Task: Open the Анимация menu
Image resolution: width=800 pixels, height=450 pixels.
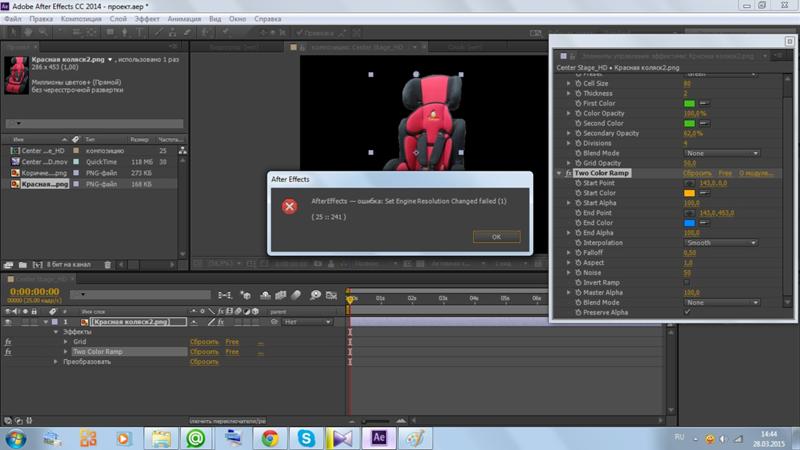Action: [x=184, y=19]
